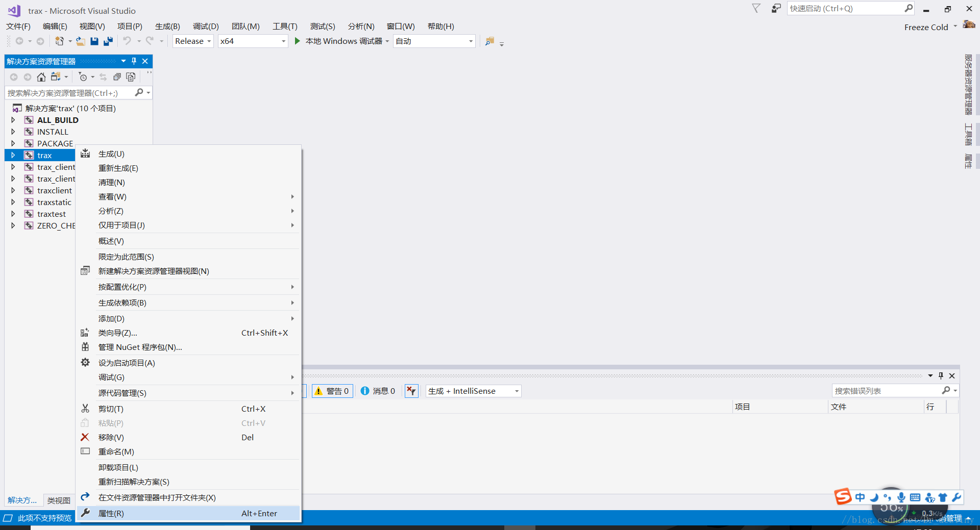Toggle the 警告 0 warnings filter

coord(332,391)
